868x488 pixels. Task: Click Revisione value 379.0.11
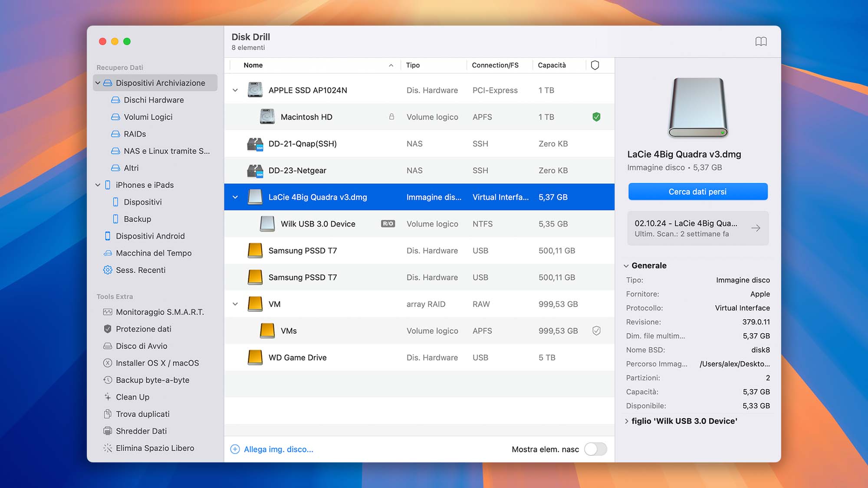pyautogui.click(x=756, y=322)
